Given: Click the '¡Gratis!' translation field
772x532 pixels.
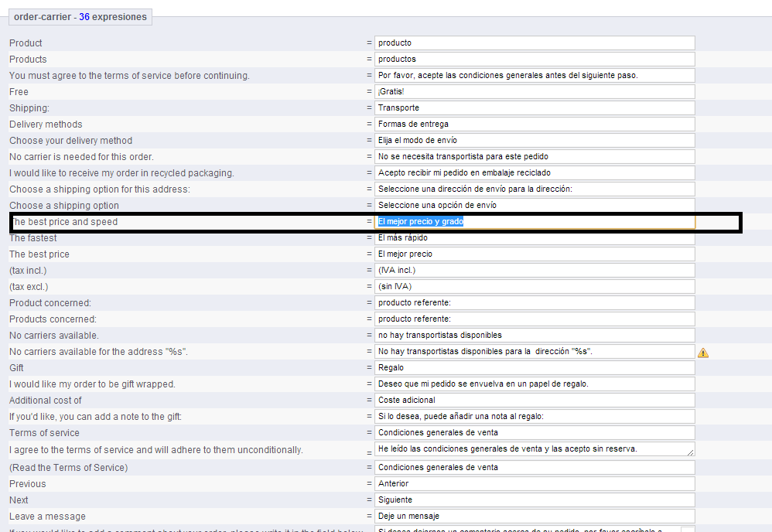Looking at the screenshot, I should [x=534, y=92].
